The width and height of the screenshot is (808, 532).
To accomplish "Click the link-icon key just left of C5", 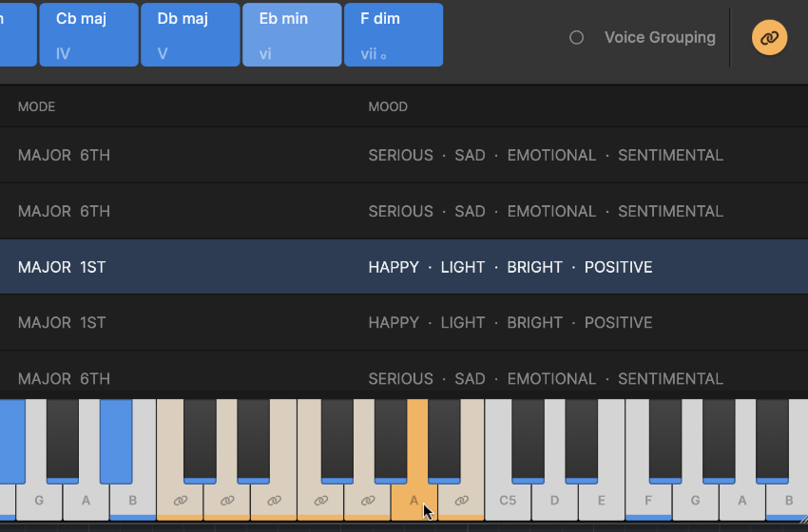I will point(461,501).
